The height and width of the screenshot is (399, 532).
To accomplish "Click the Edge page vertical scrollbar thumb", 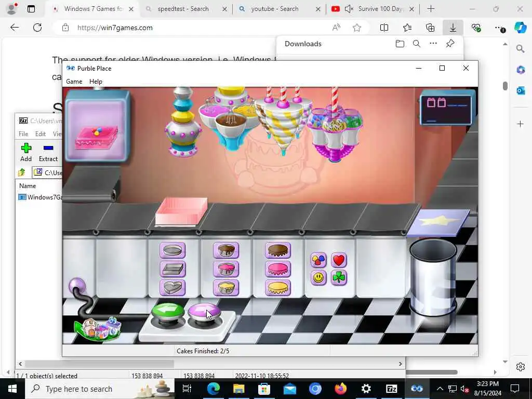I will coord(505,86).
